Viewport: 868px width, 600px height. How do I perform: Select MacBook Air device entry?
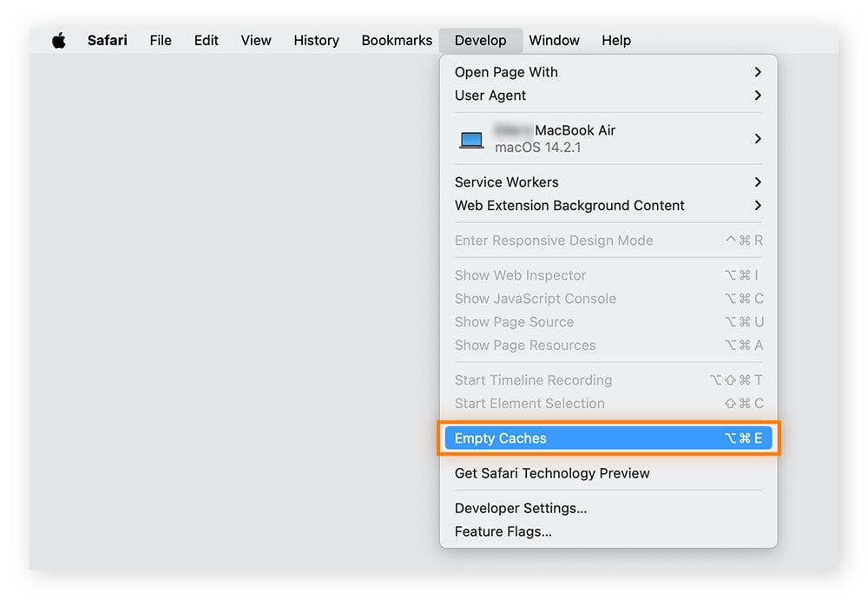(608, 139)
